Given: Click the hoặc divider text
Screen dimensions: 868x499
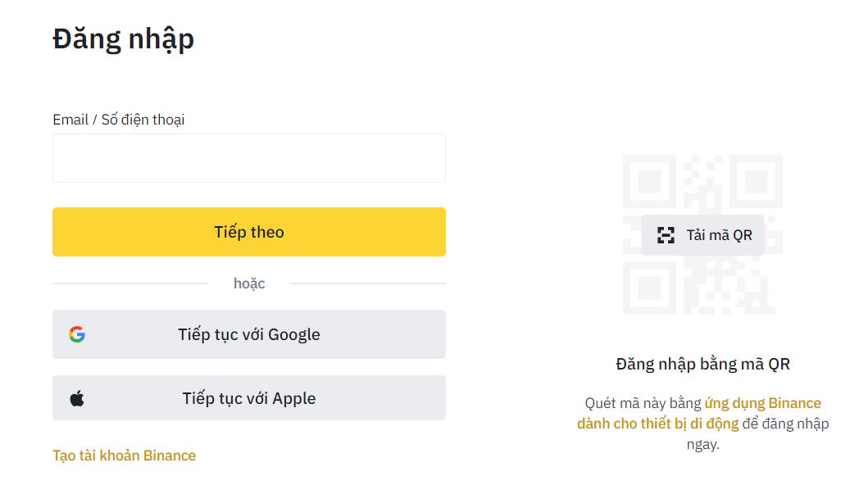Looking at the screenshot, I should (x=249, y=284).
